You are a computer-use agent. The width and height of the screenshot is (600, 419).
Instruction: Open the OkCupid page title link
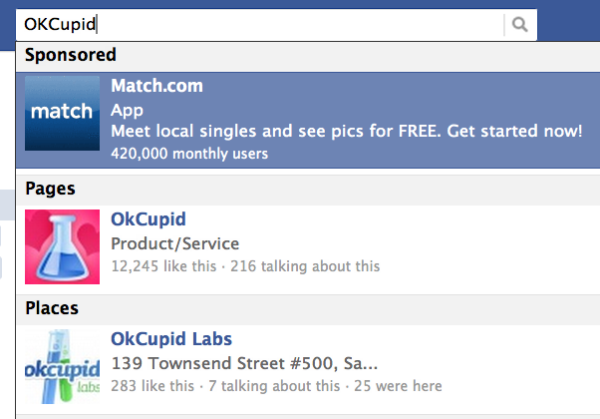point(148,219)
